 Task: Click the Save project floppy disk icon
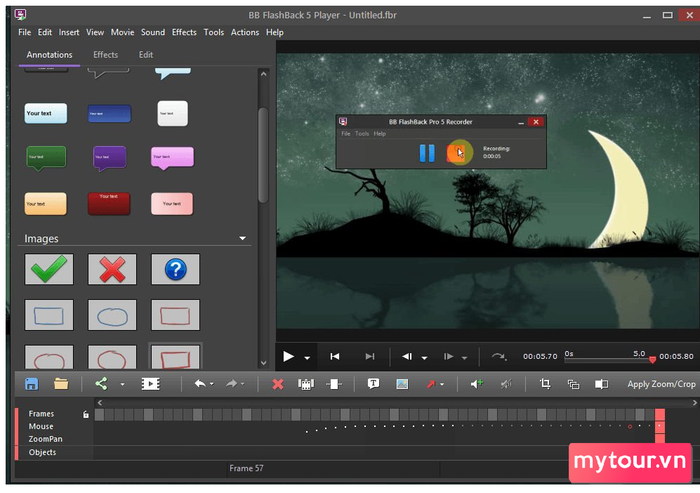pyautogui.click(x=31, y=384)
